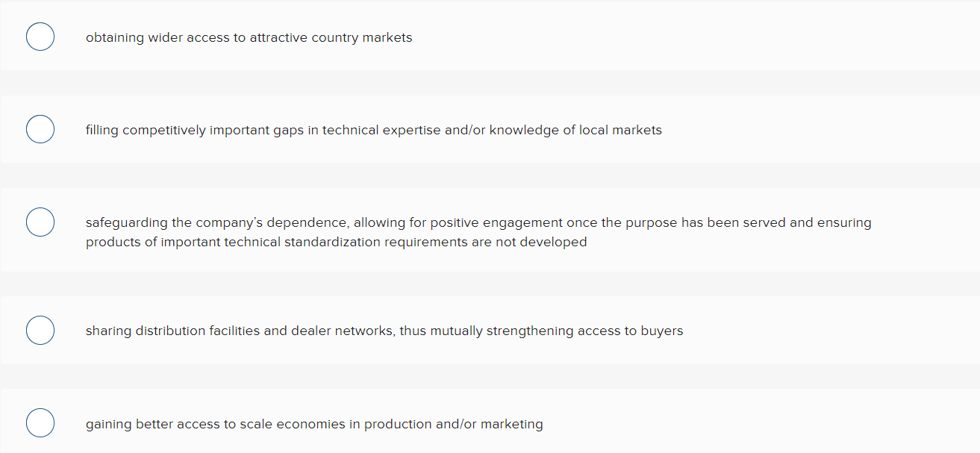
Task: Select the option row about 'mutually strengthening access'
Action: (384, 329)
